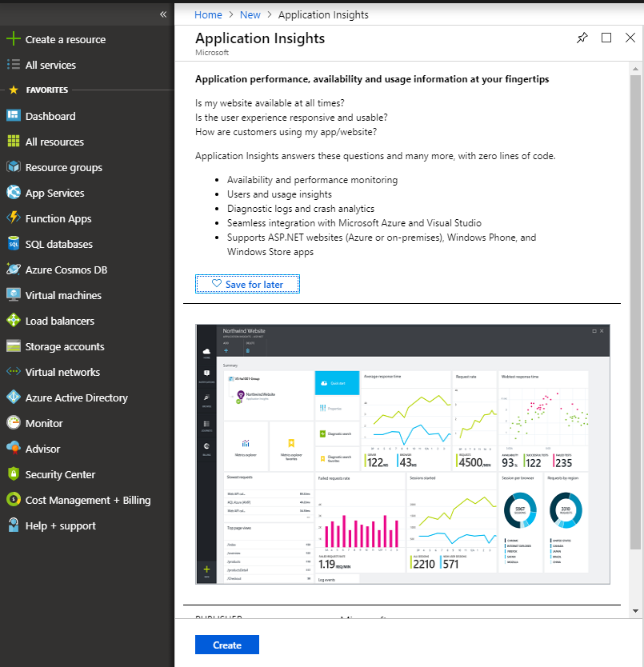Click the Microsoft publisher subtitle
The width and height of the screenshot is (644, 667).
pos(212,52)
